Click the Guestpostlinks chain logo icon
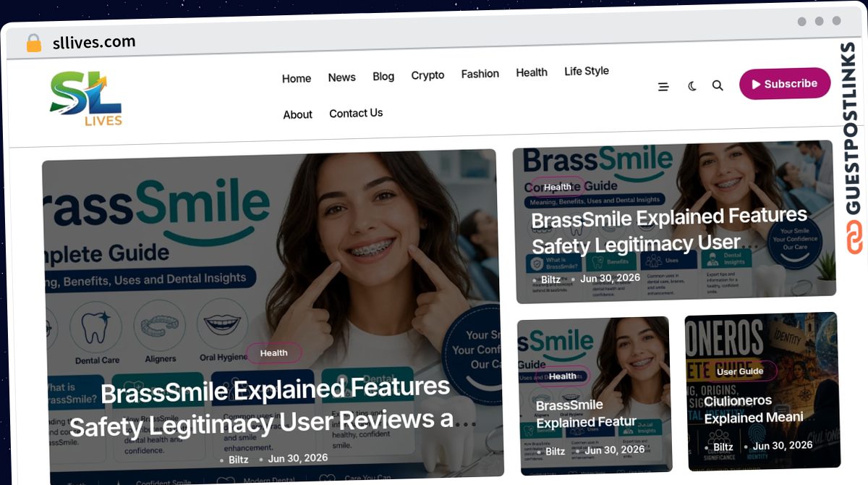 [856, 238]
